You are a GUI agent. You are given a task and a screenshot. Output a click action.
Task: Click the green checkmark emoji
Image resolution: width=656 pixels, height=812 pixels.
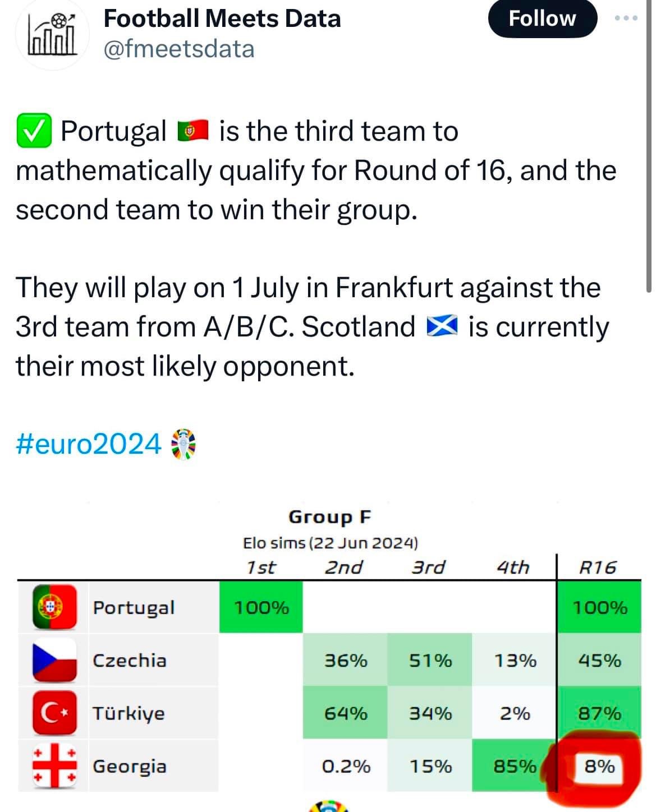34,131
